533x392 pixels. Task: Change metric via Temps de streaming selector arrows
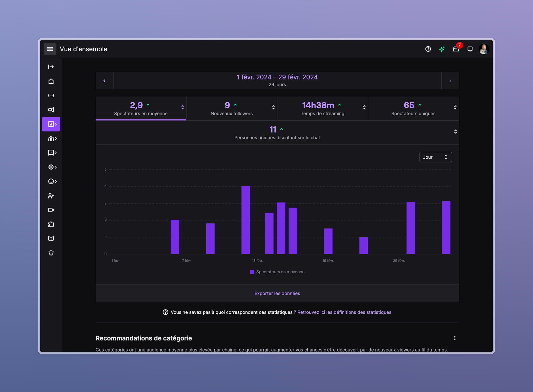coord(364,107)
